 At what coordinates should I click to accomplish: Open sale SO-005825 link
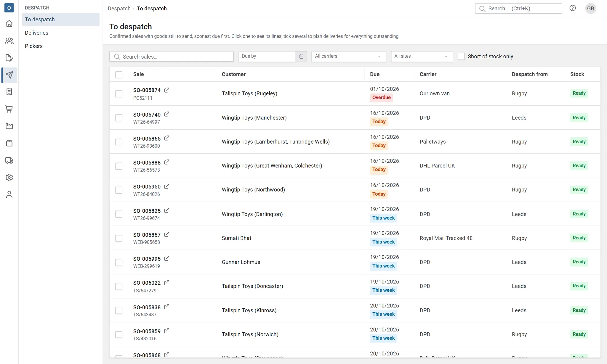pyautogui.click(x=147, y=211)
